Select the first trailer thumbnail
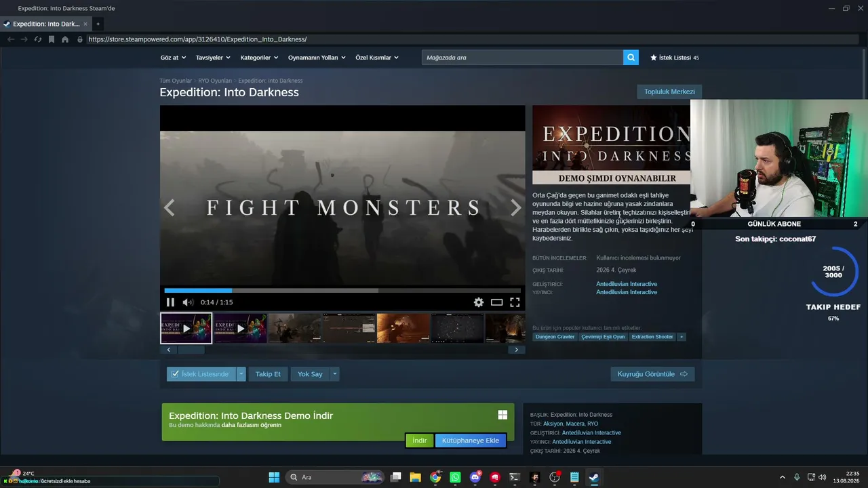Viewport: 868px width, 488px height. (x=186, y=328)
